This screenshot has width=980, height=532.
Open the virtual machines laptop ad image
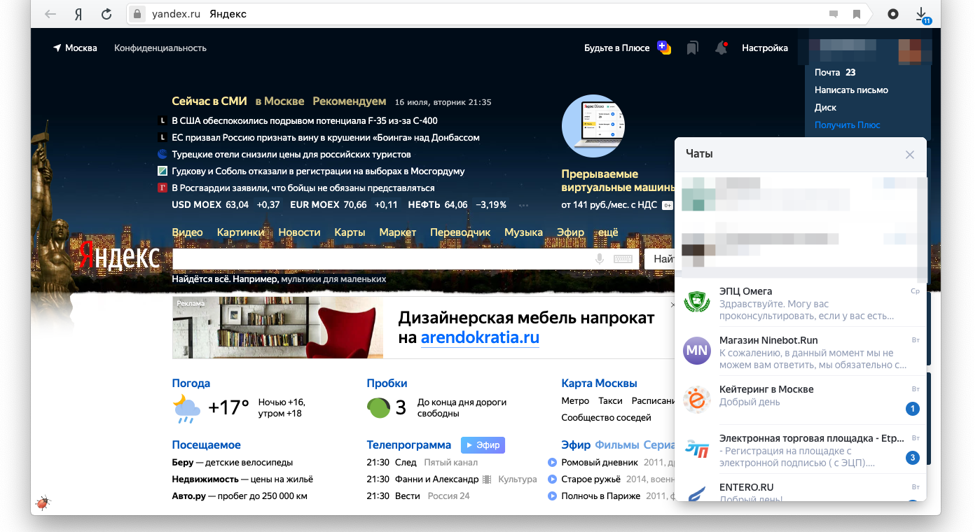tap(593, 125)
